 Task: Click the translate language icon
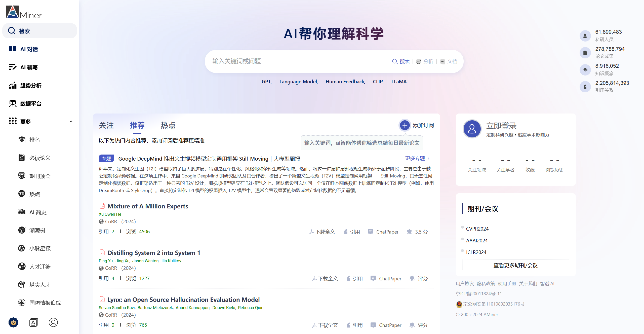[33, 322]
